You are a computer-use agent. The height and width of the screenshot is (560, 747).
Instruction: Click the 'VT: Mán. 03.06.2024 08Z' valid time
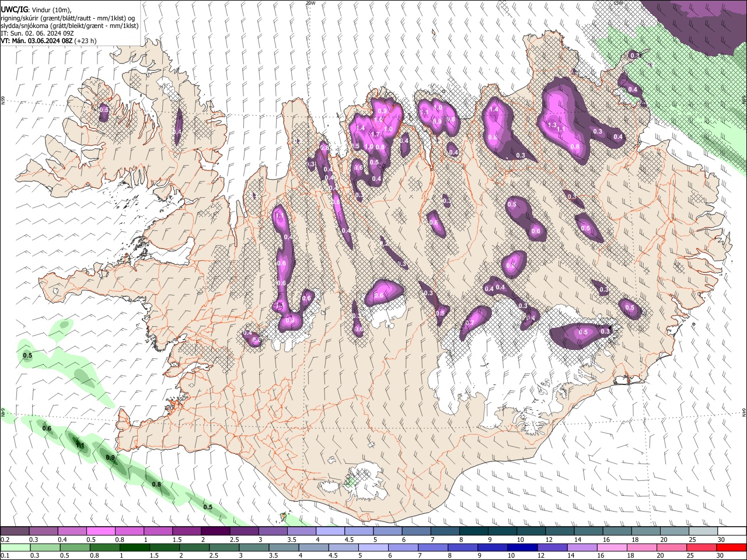click(36, 41)
